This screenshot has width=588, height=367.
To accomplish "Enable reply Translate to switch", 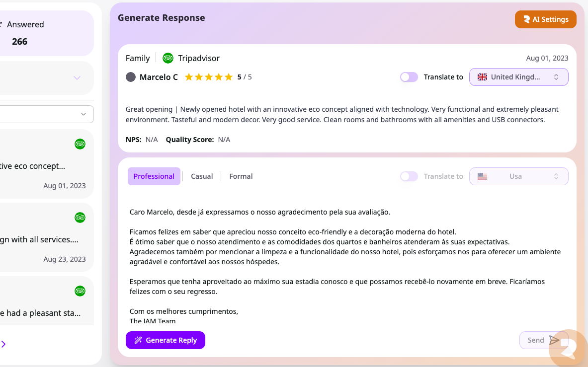I will pos(409,176).
